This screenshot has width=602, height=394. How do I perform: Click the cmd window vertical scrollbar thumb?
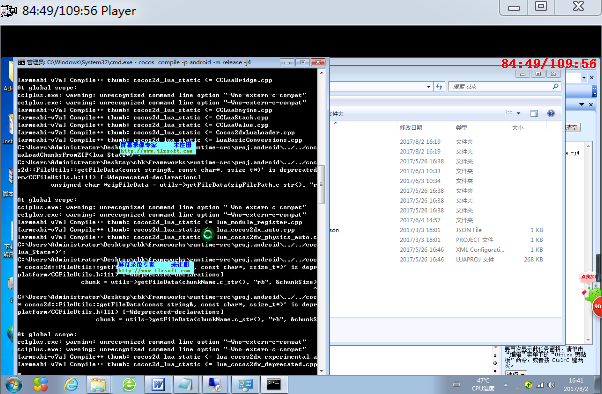point(322,184)
